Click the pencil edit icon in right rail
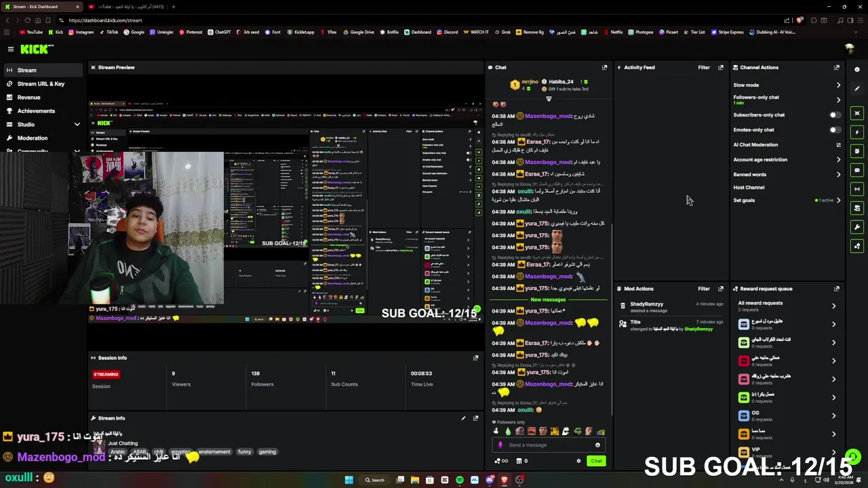 coord(857,88)
